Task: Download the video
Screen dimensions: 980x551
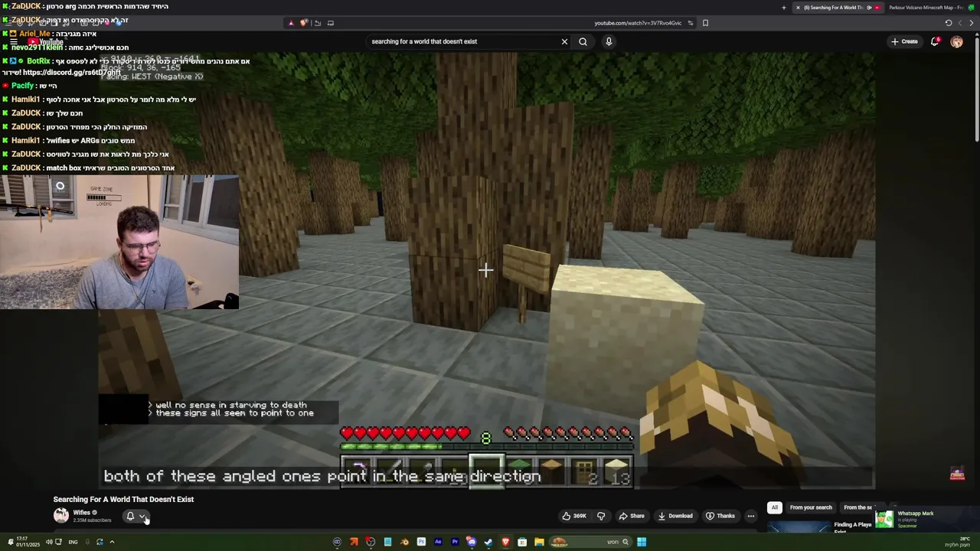Action: tap(675, 516)
